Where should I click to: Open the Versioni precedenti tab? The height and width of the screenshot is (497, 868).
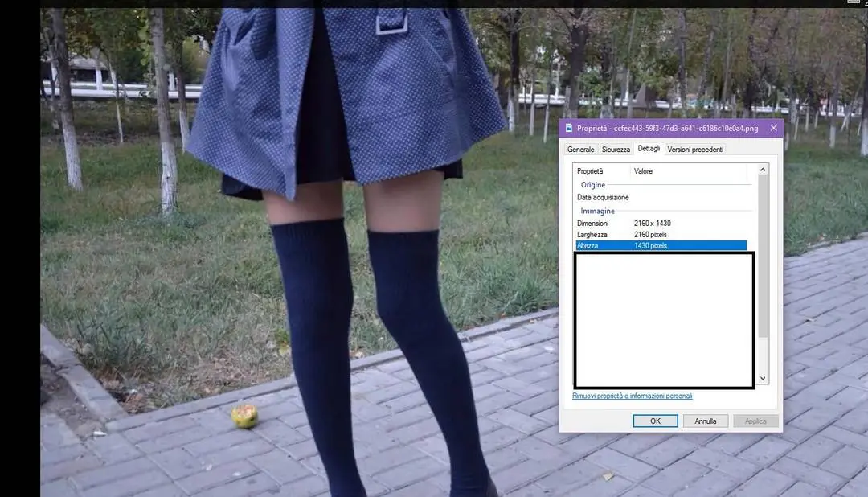click(x=694, y=150)
